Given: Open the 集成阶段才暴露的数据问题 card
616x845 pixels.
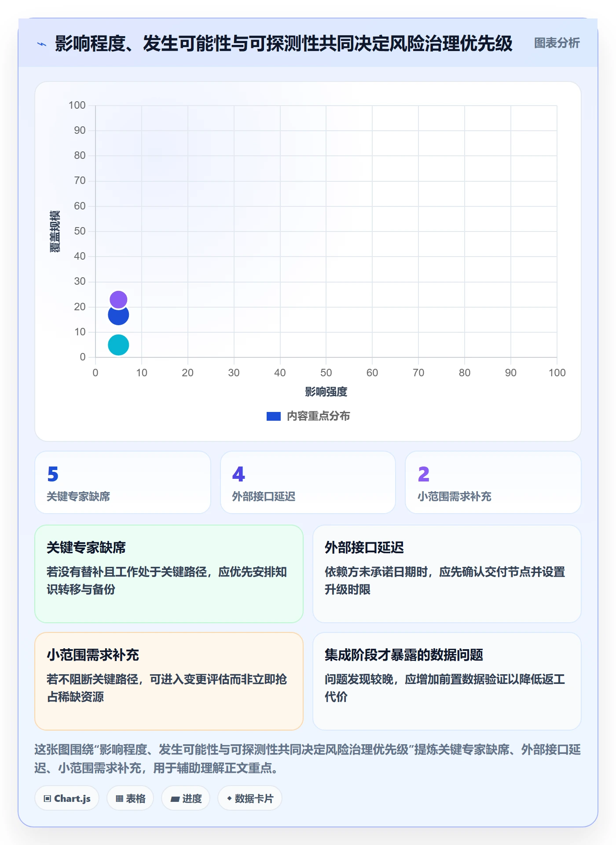Looking at the screenshot, I should [x=447, y=681].
